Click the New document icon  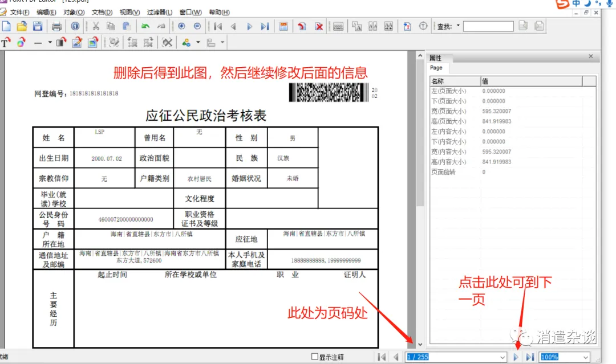[6, 26]
